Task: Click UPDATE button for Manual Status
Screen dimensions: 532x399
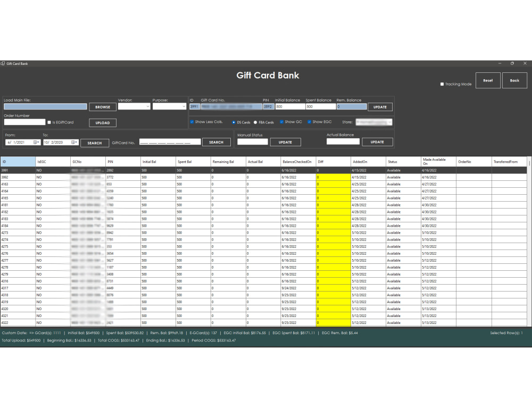Action: tap(285, 142)
